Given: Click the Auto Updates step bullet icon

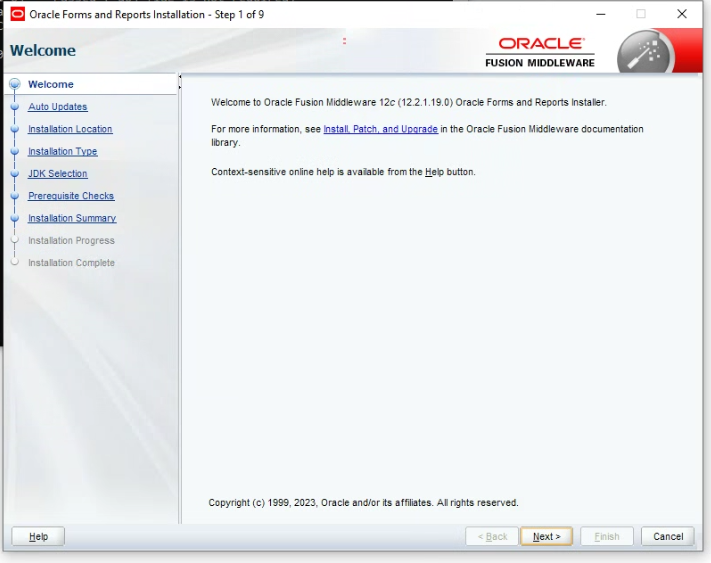Looking at the screenshot, I should 15,107.
